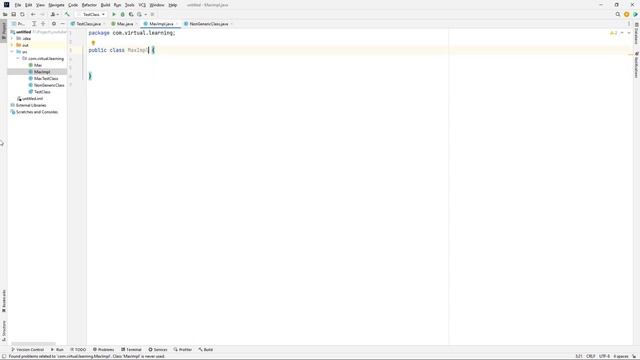The height and width of the screenshot is (360, 640).
Task: Toggle the Bookmarks tool window side tab
Action: (4, 301)
